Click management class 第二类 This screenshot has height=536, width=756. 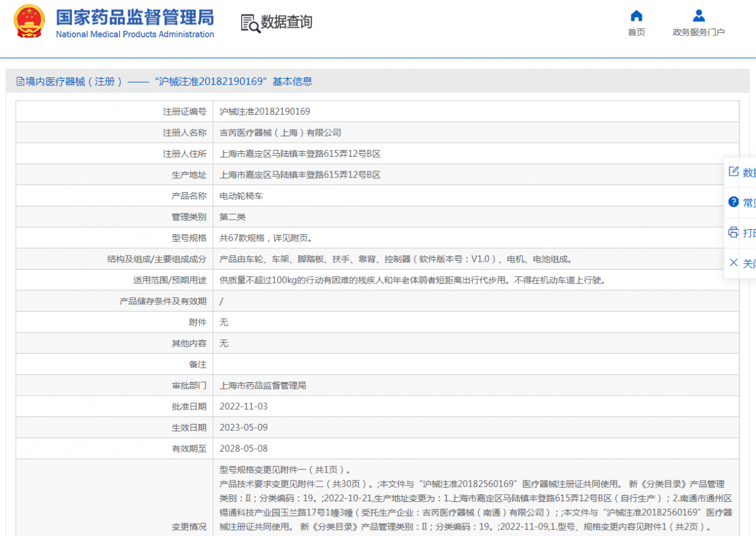(x=232, y=217)
